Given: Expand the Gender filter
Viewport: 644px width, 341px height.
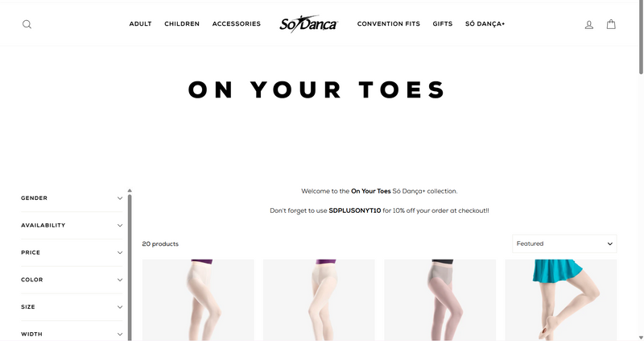Looking at the screenshot, I should coord(72,198).
